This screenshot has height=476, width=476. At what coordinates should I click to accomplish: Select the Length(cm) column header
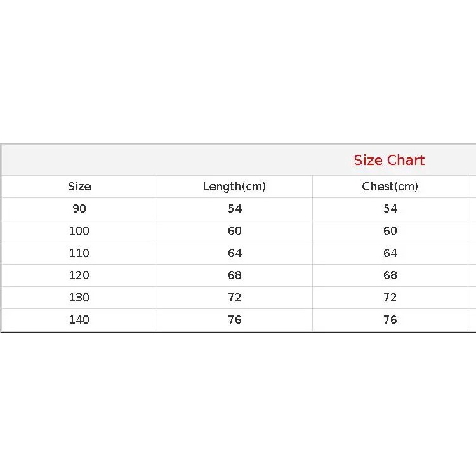(x=234, y=187)
